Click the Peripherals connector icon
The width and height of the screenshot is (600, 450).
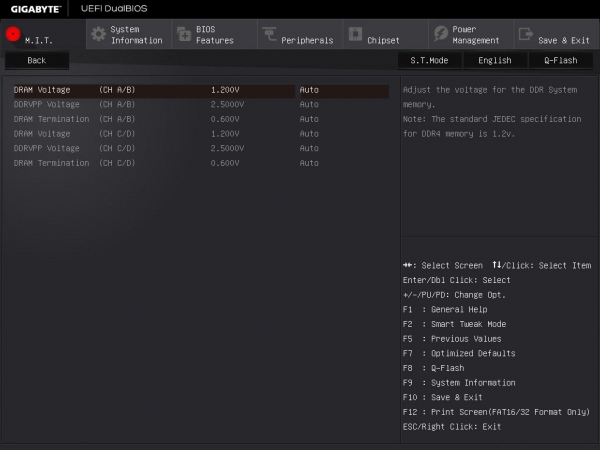point(269,34)
